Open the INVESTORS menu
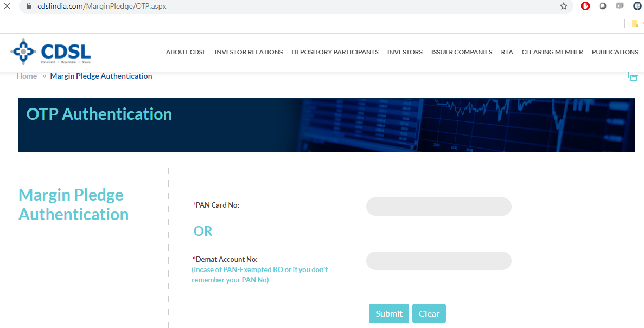 (405, 52)
